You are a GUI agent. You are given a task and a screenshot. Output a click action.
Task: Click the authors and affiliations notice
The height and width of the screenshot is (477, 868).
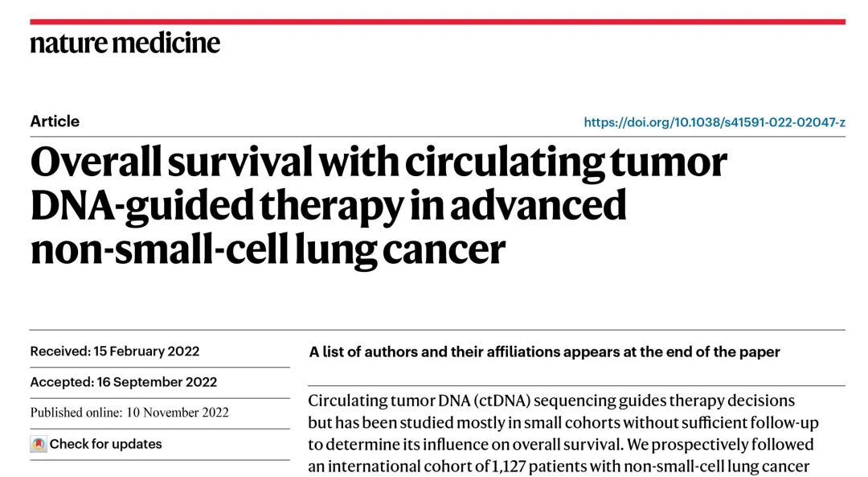coord(544,352)
